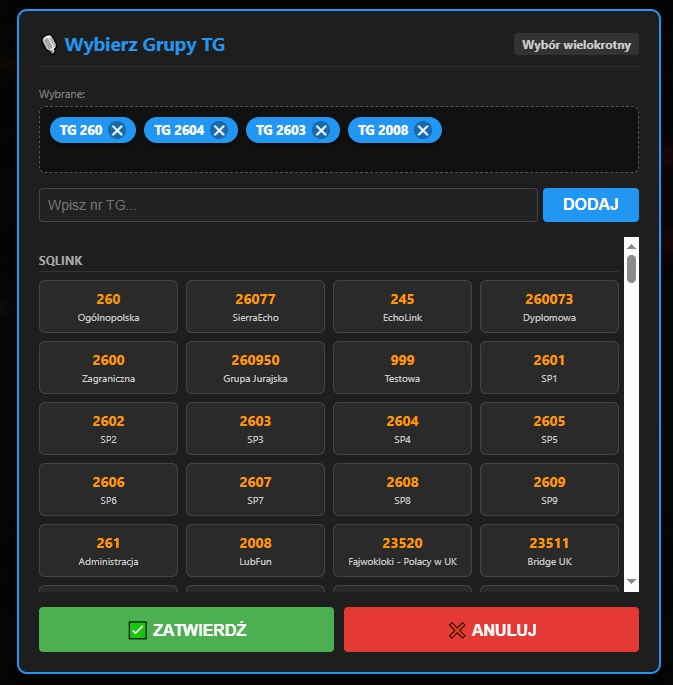This screenshot has width=673, height=685.
Task: Select the 245 EchoLink talkgroup
Action: [x=402, y=307]
